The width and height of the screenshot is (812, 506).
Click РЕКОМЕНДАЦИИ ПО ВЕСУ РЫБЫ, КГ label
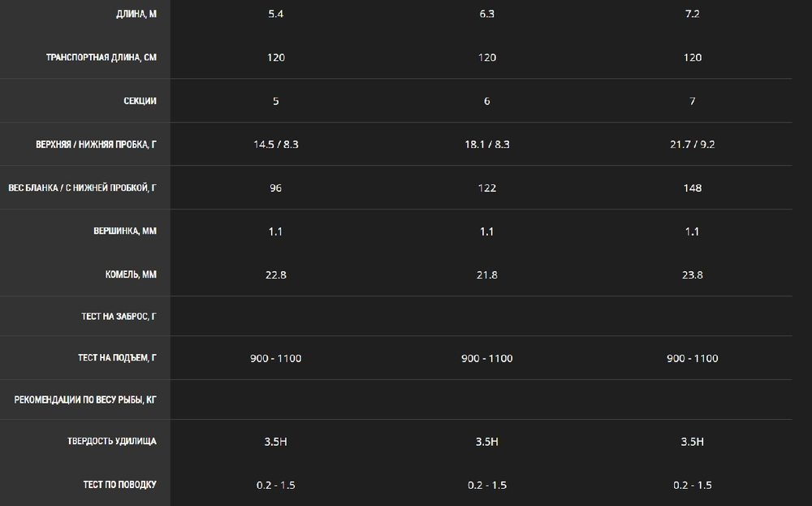click(85, 400)
